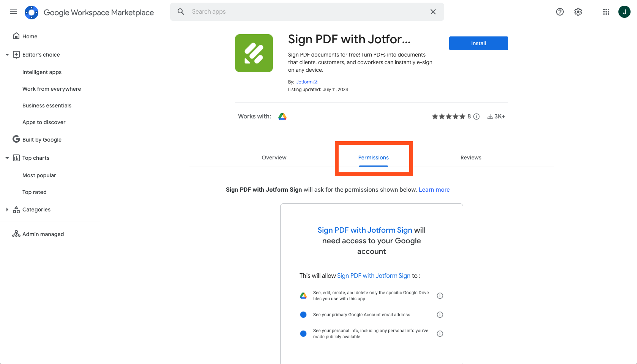Open Apps to discover
Image resolution: width=637 pixels, height=364 pixels.
(x=44, y=122)
